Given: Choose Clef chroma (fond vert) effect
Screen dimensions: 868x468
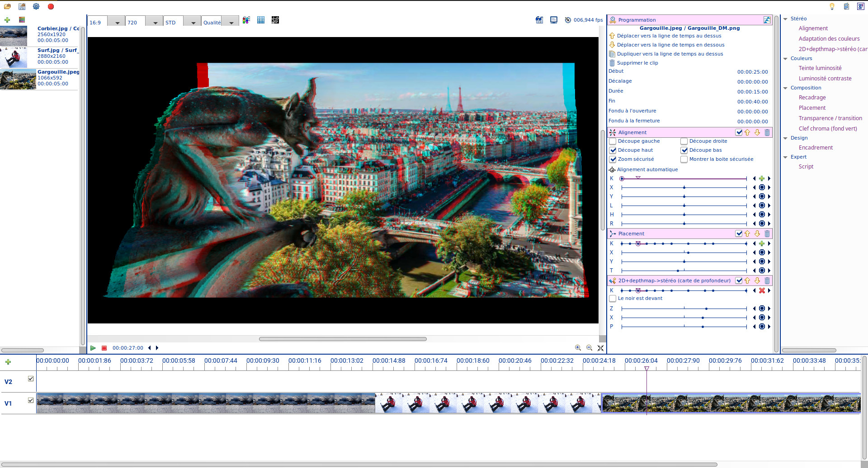Looking at the screenshot, I should (x=827, y=129).
